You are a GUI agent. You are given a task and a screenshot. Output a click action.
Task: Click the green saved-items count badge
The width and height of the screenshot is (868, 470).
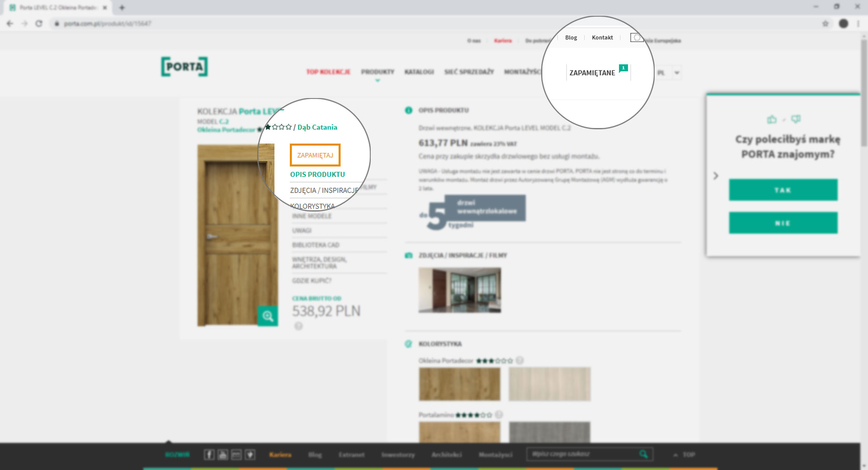(623, 68)
